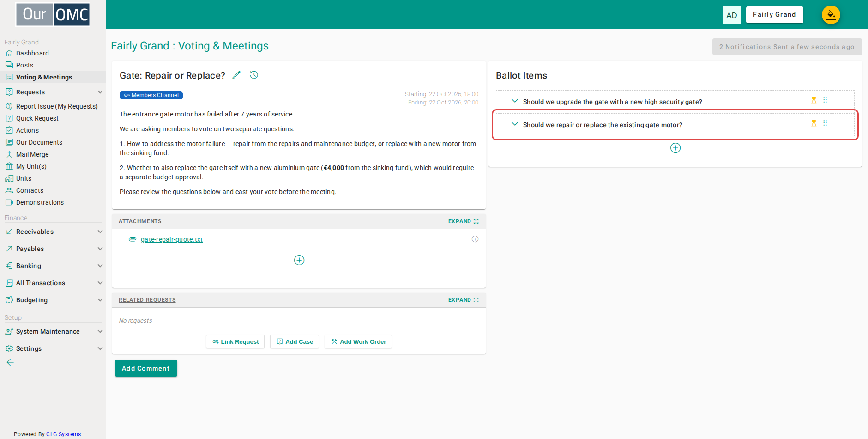Expand the Attachments panel
The width and height of the screenshot is (868, 439).
coord(464,221)
